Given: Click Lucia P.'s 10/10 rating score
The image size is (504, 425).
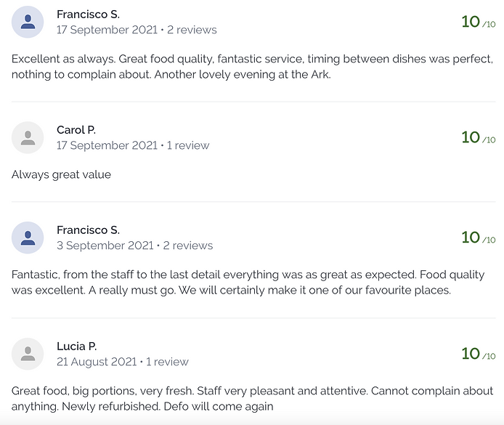Looking at the screenshot, I should [x=479, y=354].
